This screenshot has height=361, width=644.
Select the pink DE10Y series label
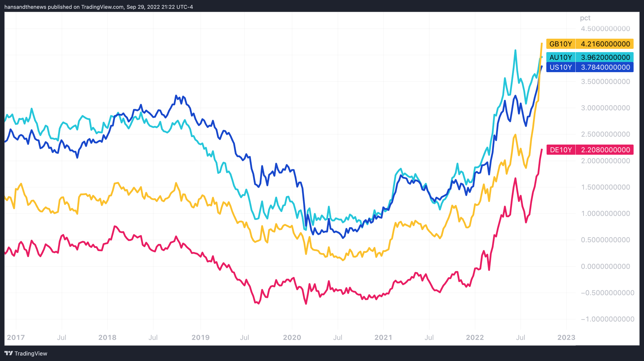click(x=561, y=150)
